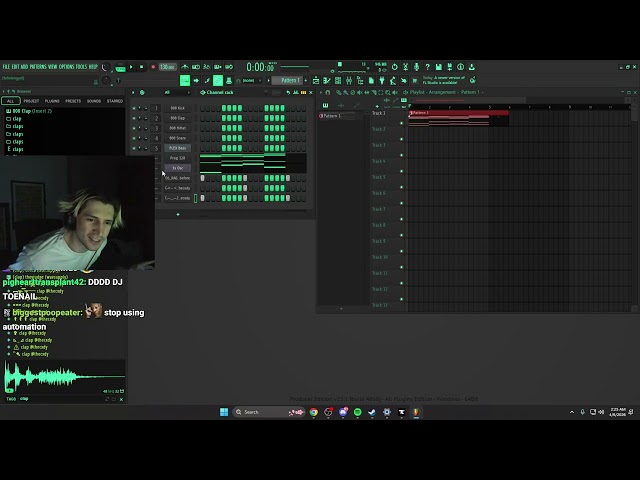Toggle Track 5 mute dot in Playlist
The height and width of the screenshot is (480, 640).
click(x=402, y=187)
